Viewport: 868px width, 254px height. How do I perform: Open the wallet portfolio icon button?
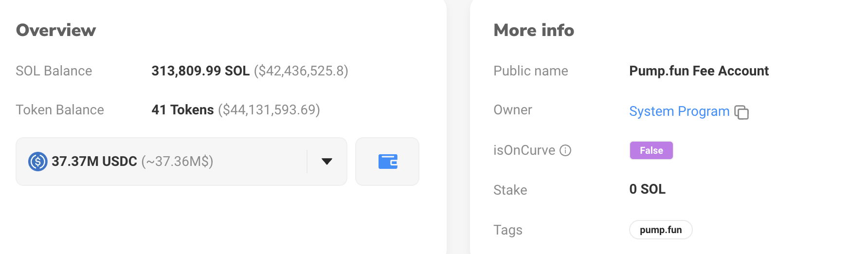tap(387, 162)
